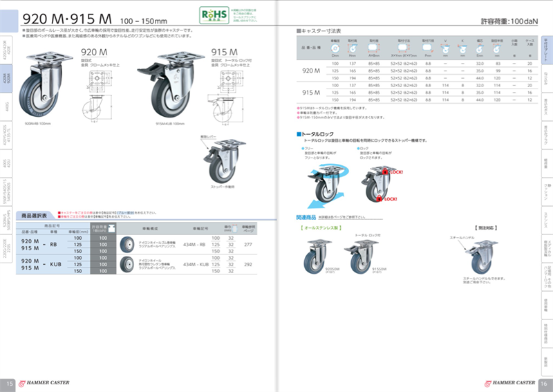Select the 220S/220E left index tab
The height and width of the screenshot is (392, 553).
click(6, 248)
